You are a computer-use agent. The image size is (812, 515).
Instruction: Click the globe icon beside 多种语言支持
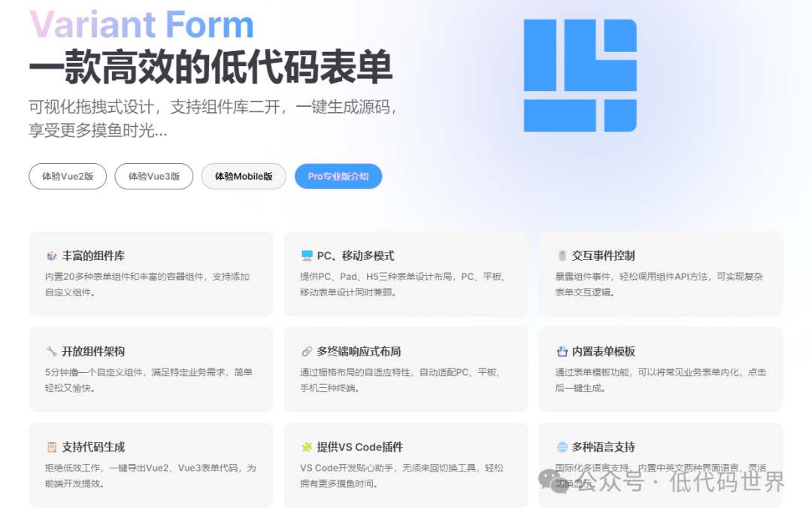click(562, 447)
